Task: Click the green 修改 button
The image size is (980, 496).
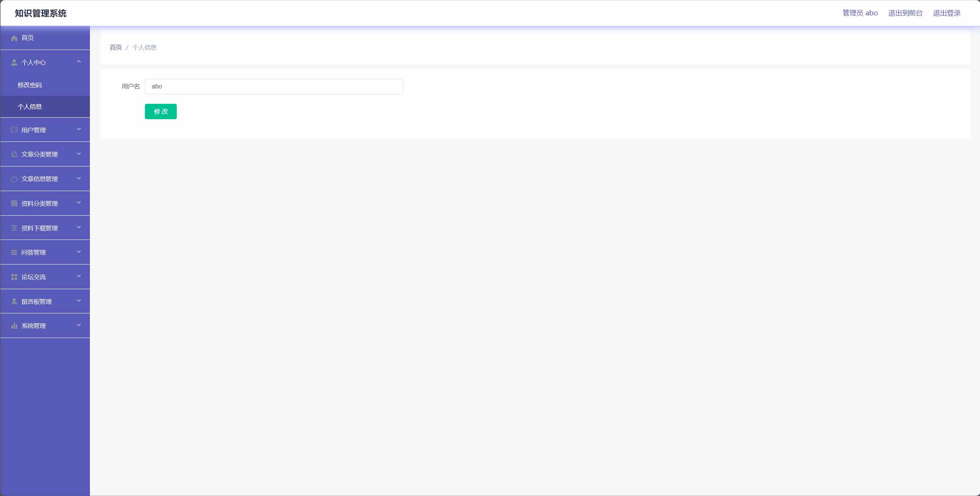Action: (x=161, y=112)
